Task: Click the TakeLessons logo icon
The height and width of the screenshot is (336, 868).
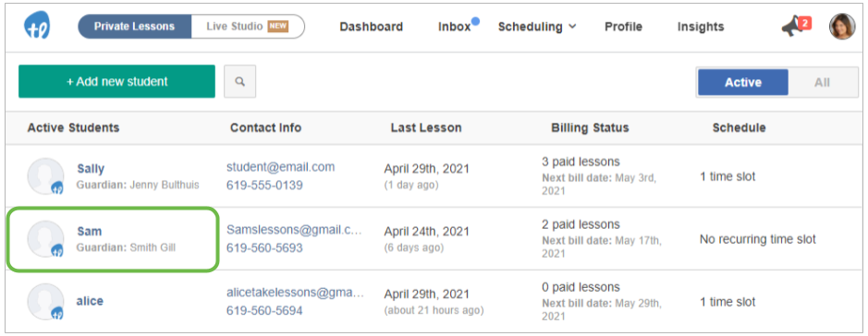Action: pos(37,26)
